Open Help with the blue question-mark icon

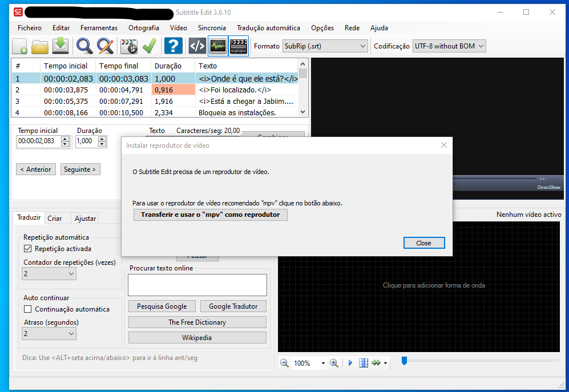(173, 46)
